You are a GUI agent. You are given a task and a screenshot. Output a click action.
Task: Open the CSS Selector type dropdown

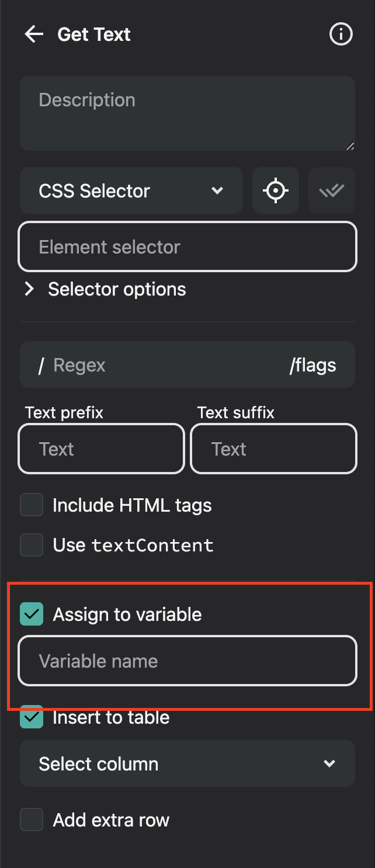coord(131,190)
